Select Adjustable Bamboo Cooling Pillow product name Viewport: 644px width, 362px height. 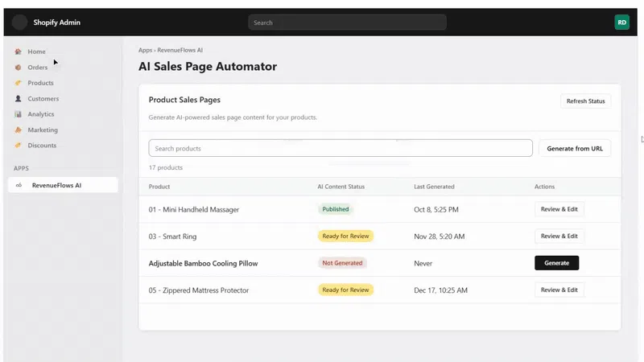(204, 264)
